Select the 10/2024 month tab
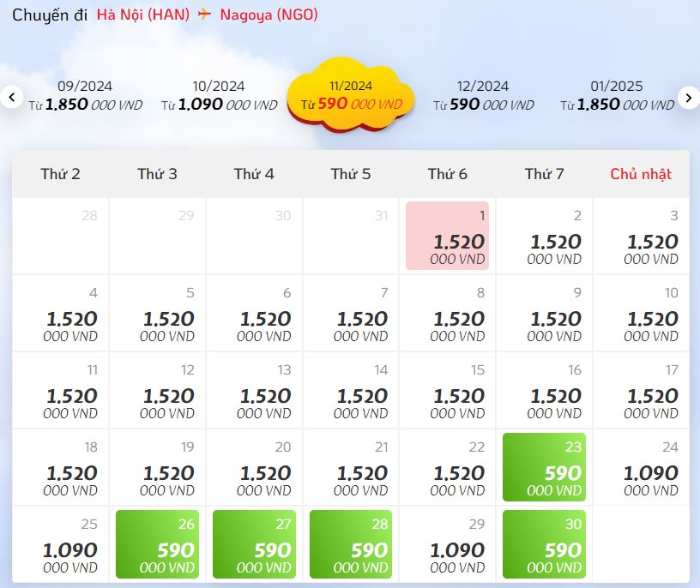 (x=219, y=96)
